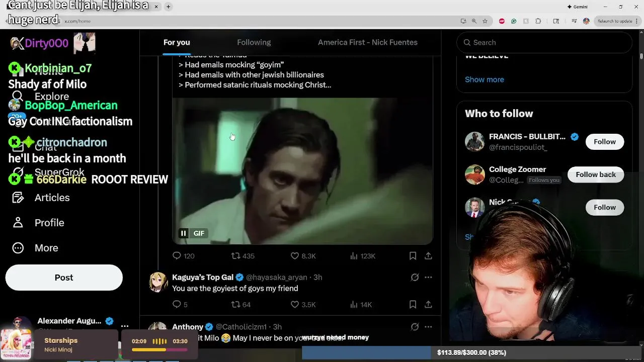Image resolution: width=644 pixels, height=362 pixels.
Task: View analytics of the post with 123K views
Action: [363, 256]
